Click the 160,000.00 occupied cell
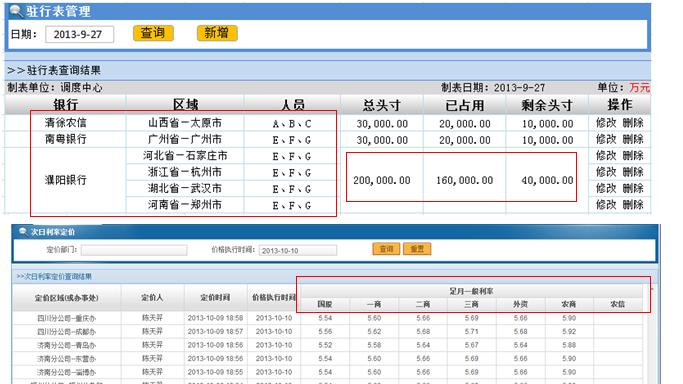683x384 pixels. point(465,180)
